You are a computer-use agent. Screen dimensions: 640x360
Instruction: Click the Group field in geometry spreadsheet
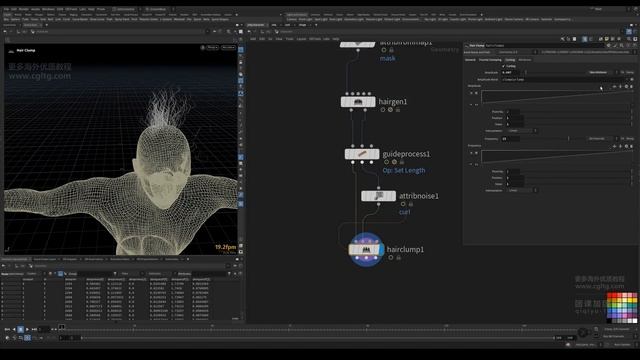94,274
